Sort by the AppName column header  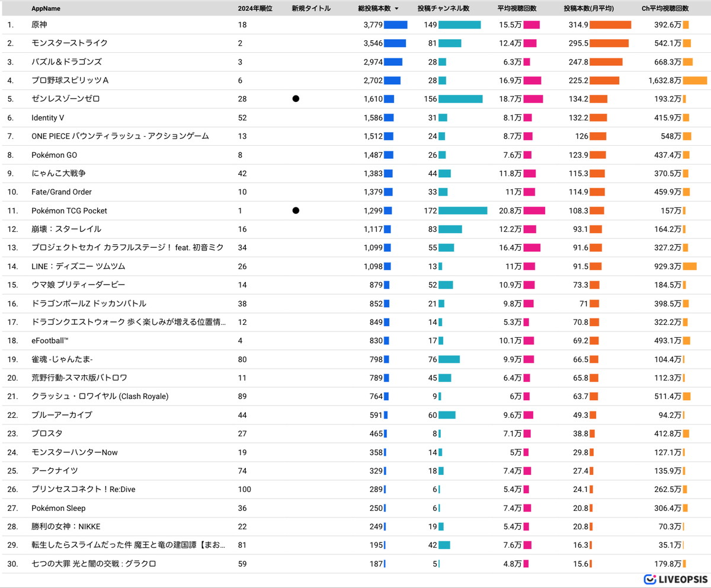(46, 9)
